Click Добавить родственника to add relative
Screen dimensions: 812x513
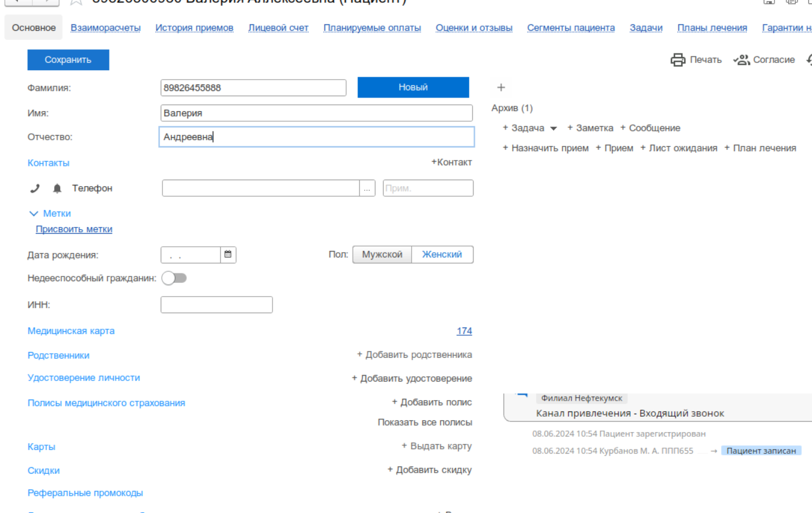pyautogui.click(x=415, y=355)
